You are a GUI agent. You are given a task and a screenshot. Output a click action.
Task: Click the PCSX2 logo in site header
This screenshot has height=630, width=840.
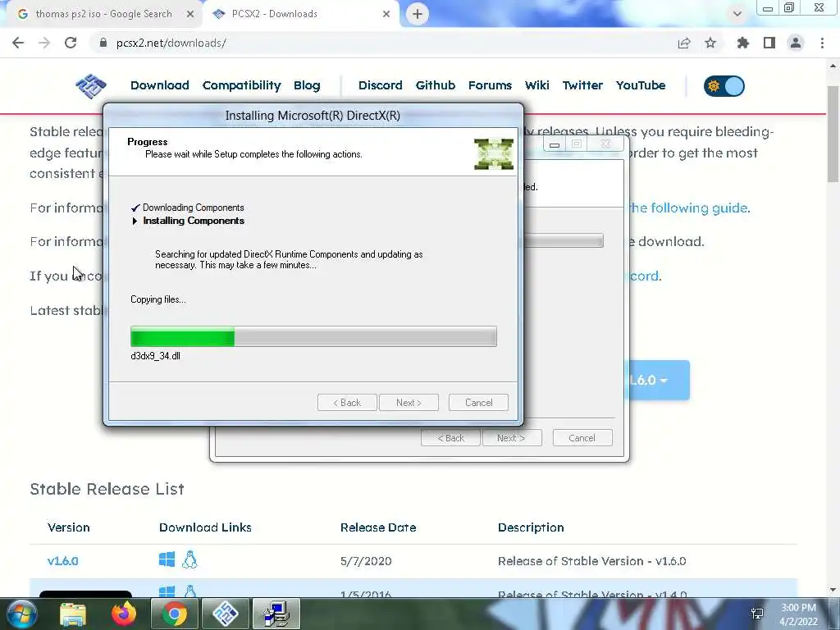point(91,85)
